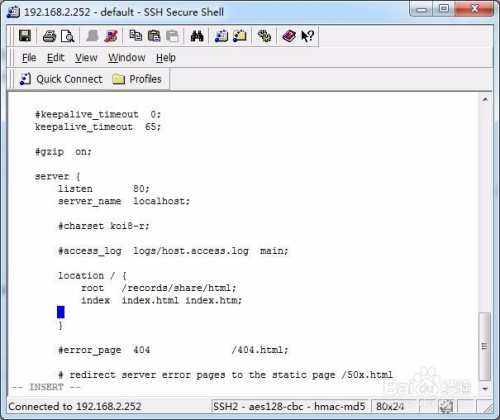Open the File menu

point(29,58)
